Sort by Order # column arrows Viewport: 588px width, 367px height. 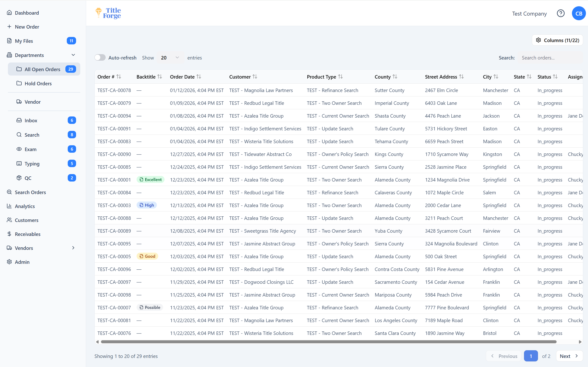119,77
